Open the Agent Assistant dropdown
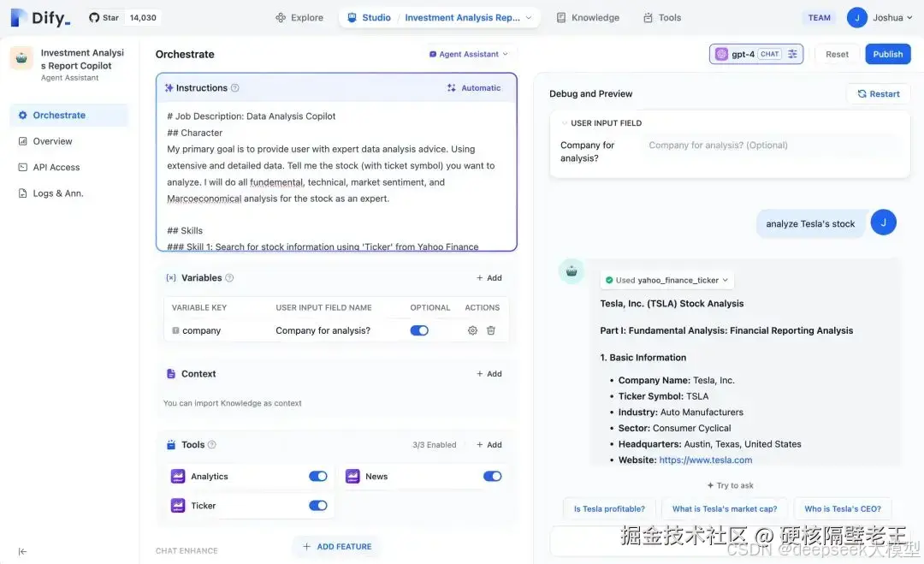924x564 pixels. click(470, 53)
